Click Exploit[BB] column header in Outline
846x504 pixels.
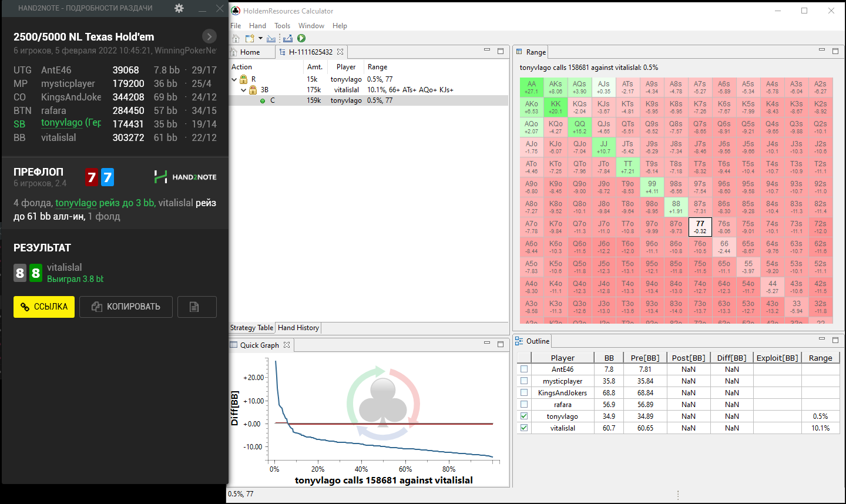777,358
